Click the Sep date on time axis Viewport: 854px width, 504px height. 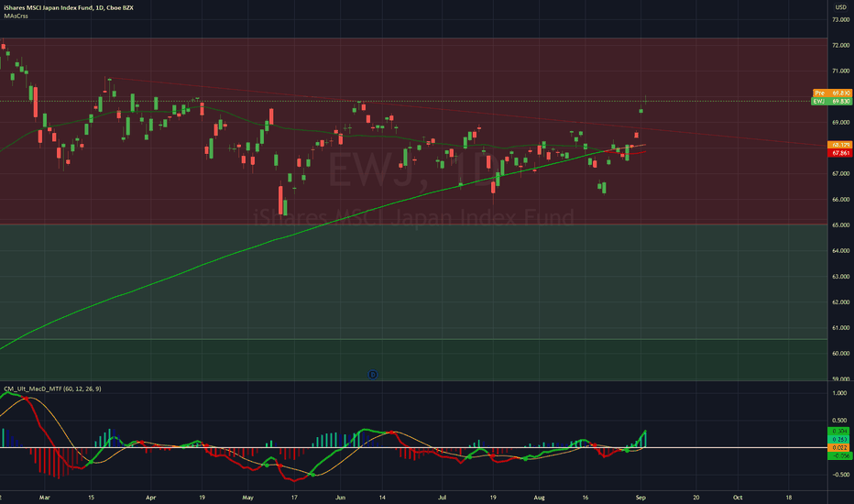[640, 498]
